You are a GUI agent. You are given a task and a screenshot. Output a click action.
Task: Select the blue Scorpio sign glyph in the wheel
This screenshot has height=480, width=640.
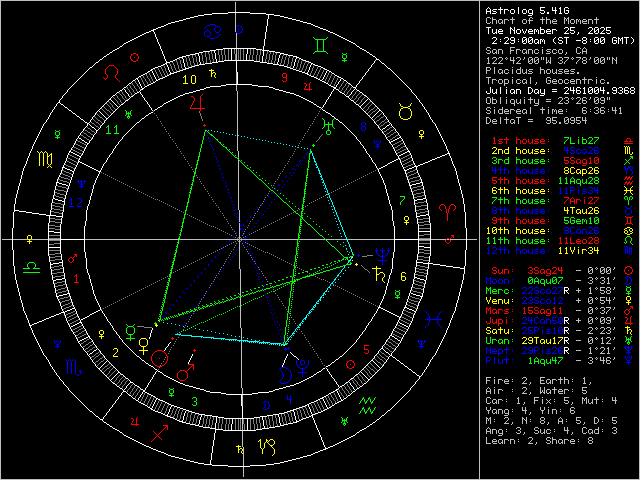tap(73, 367)
